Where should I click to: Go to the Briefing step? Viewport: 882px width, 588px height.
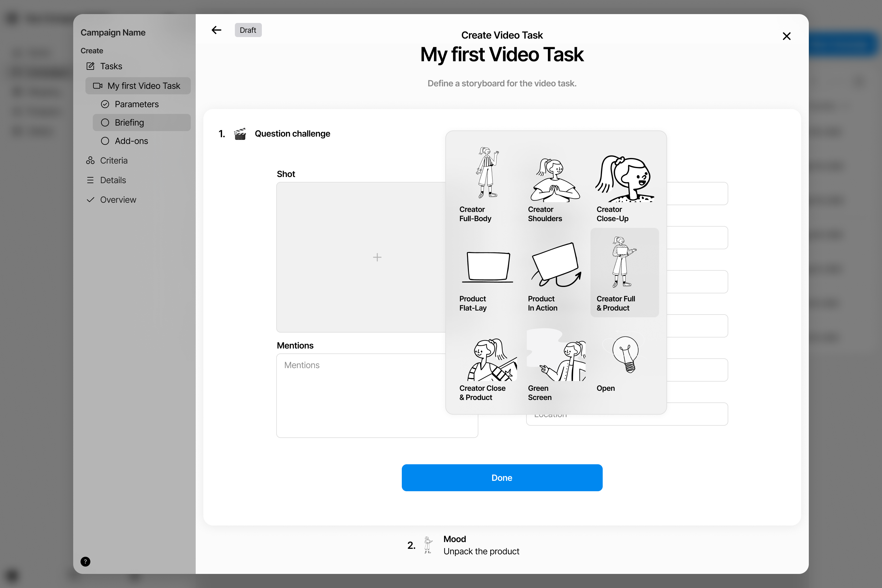pyautogui.click(x=129, y=123)
